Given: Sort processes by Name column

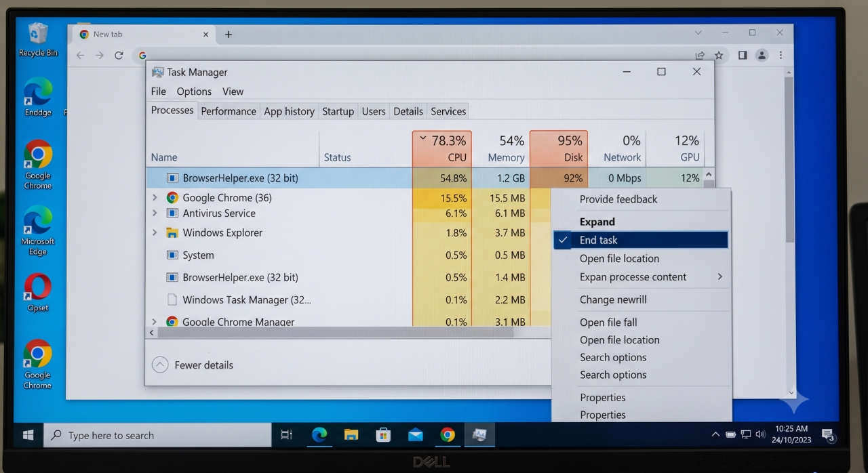Looking at the screenshot, I should tap(233, 148).
